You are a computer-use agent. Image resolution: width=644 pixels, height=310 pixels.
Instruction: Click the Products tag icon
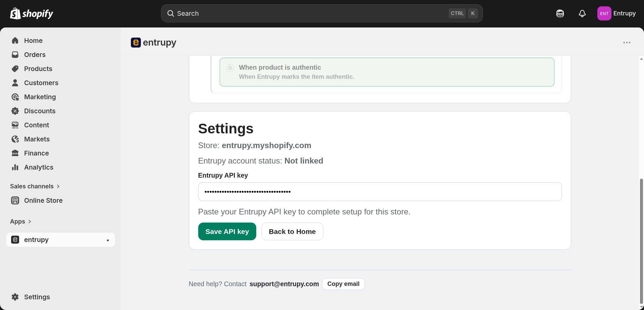pyautogui.click(x=15, y=69)
